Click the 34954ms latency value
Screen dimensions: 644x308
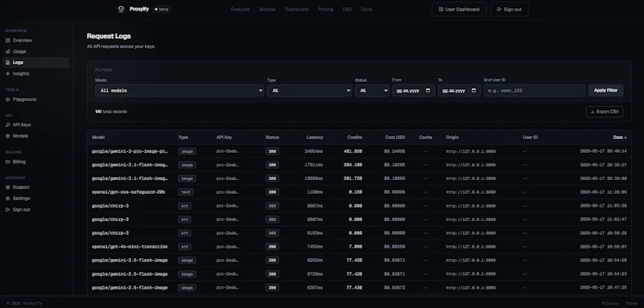[313, 151]
